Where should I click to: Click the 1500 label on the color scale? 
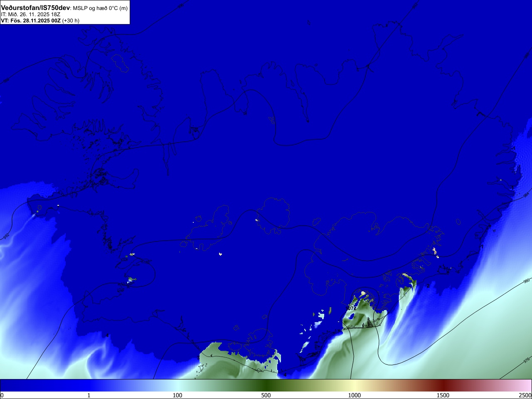[443, 395]
